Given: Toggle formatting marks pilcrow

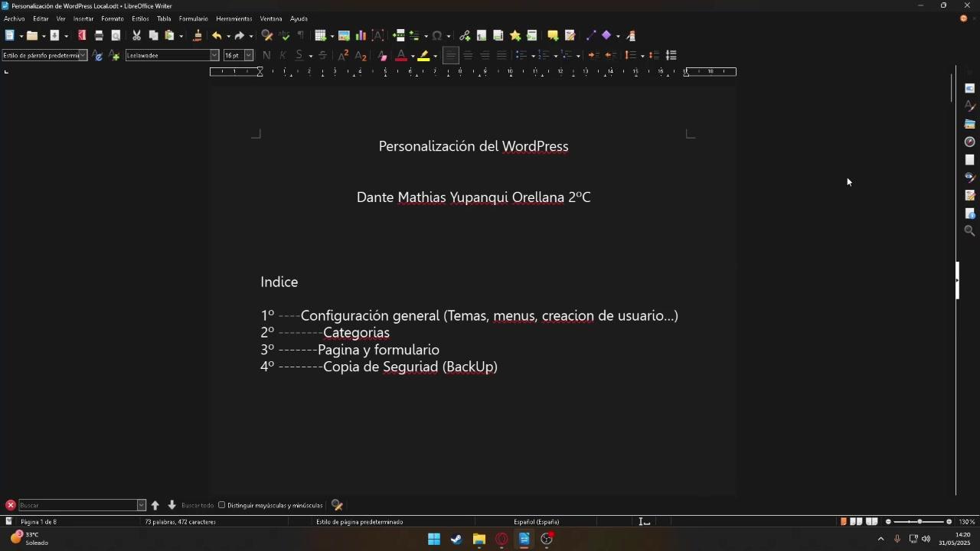Looking at the screenshot, I should [301, 35].
